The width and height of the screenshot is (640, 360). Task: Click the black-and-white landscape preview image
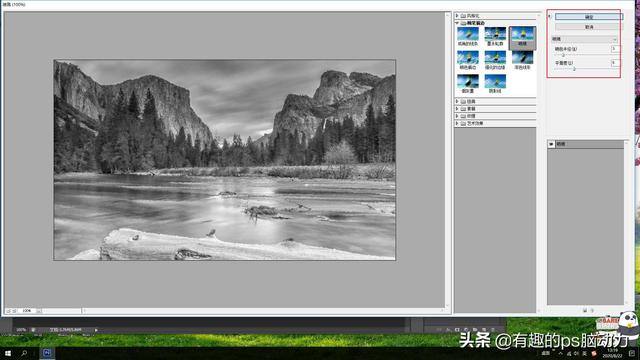224,160
